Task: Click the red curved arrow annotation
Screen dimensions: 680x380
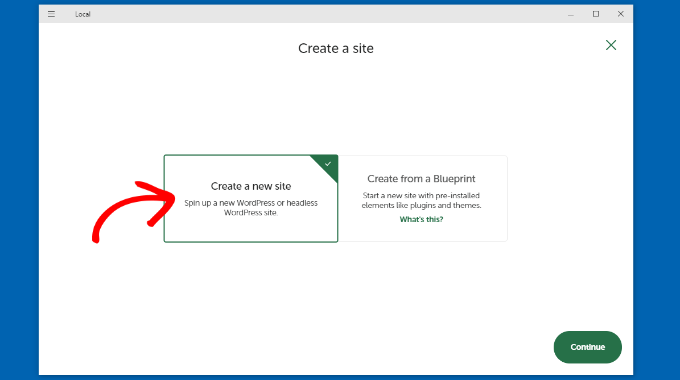Action: click(x=133, y=211)
